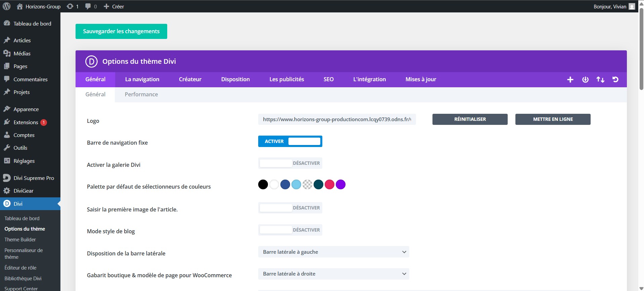Switch to the La navigation tab
Viewport: 644px width, 291px height.
[142, 80]
